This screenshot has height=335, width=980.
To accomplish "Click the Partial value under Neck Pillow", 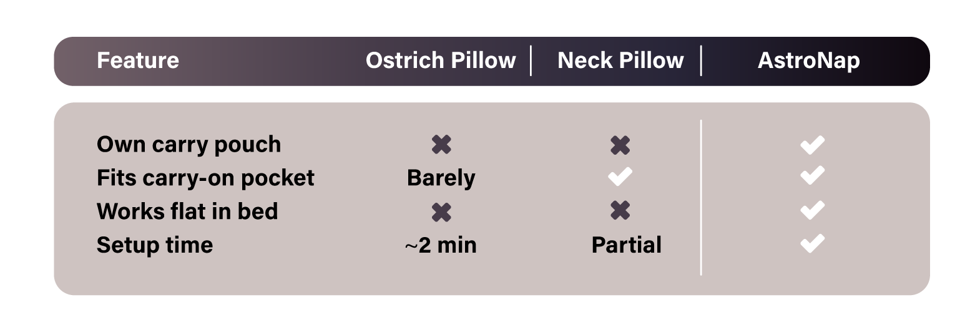I will (626, 245).
